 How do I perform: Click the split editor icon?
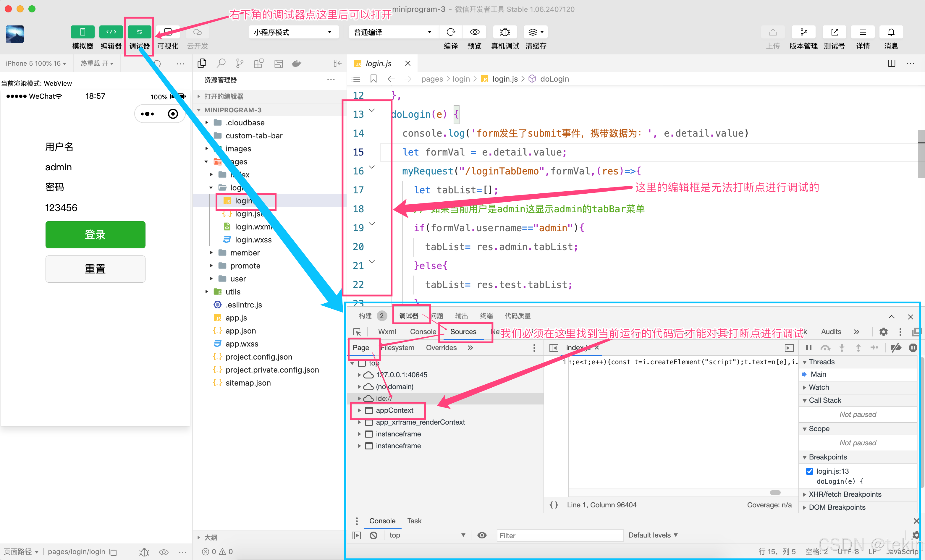coord(892,64)
